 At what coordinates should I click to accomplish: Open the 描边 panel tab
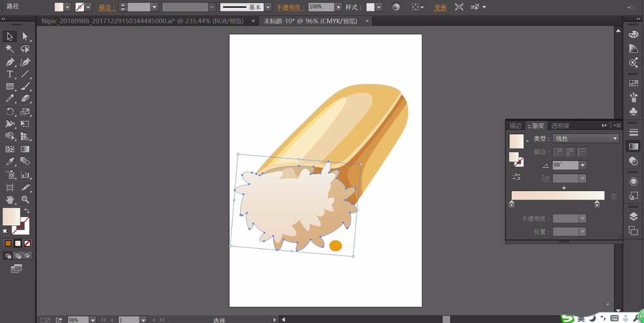coord(515,126)
